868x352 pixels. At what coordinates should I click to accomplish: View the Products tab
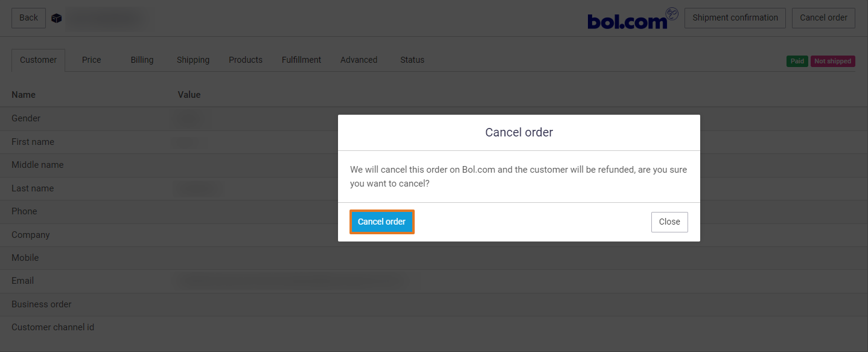(x=245, y=60)
